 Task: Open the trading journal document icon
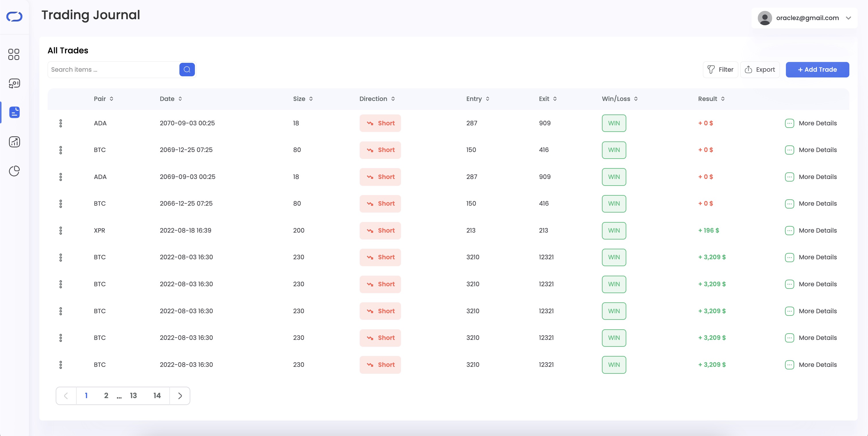14,112
